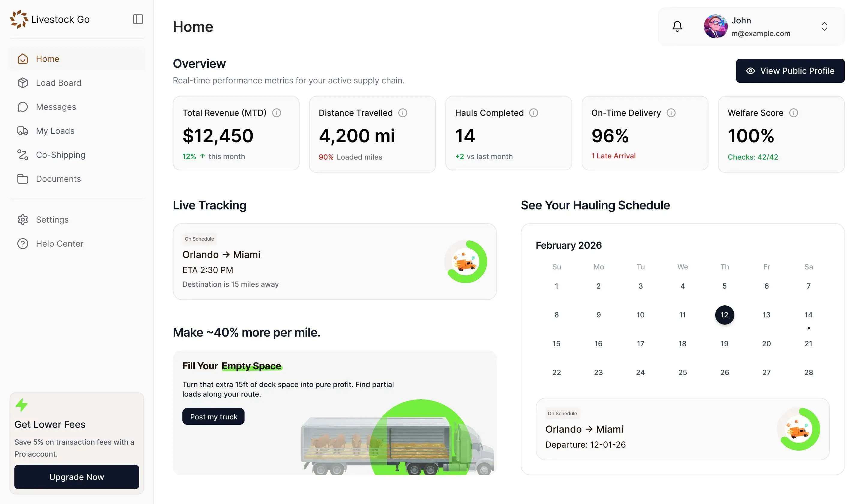This screenshot has width=864, height=504.
Task: Click the Co-Shipping route icon
Action: 22,154
